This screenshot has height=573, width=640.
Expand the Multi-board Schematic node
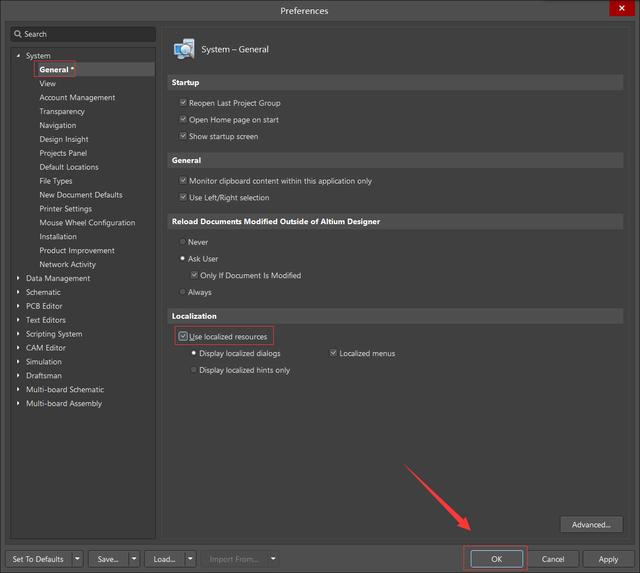[x=18, y=389]
